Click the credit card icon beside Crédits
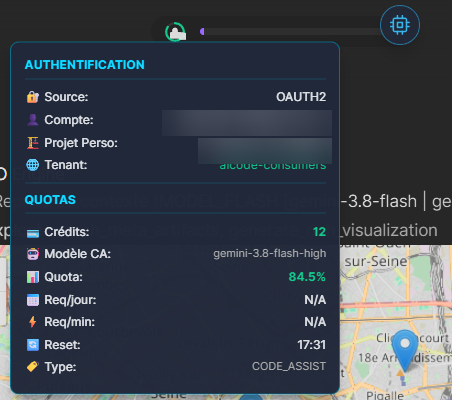The width and height of the screenshot is (452, 400). [33, 233]
